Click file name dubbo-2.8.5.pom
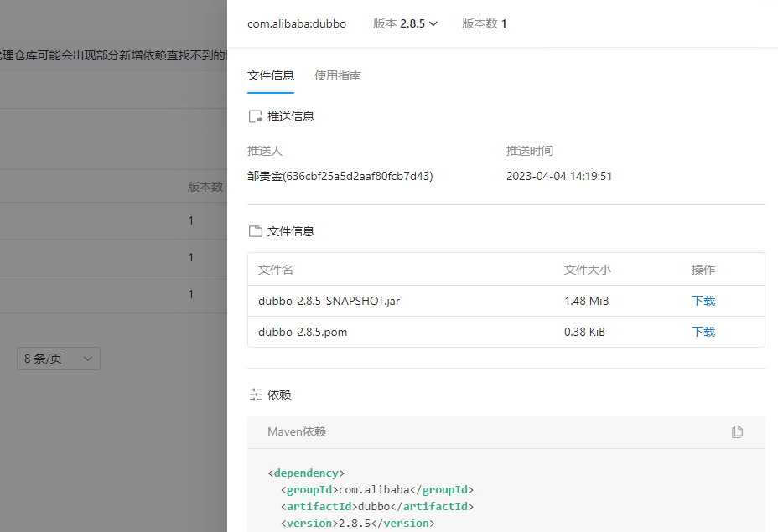Image resolution: width=778 pixels, height=532 pixels. click(x=303, y=333)
